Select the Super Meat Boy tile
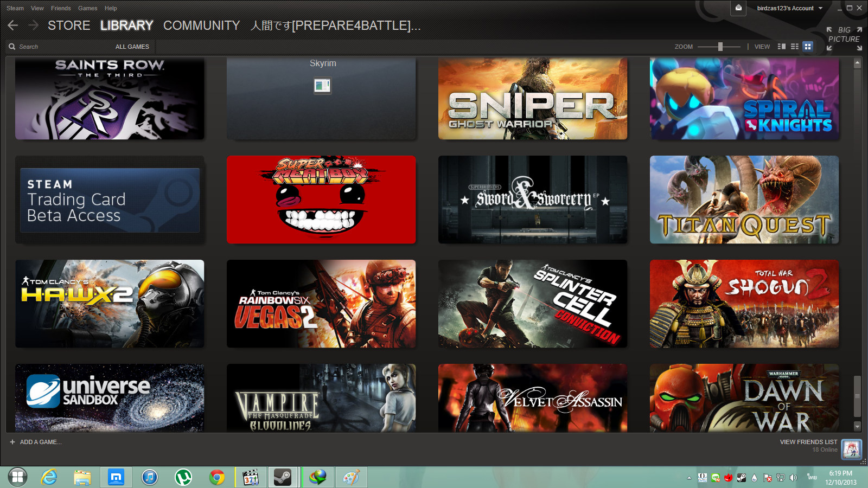The height and width of the screenshot is (488, 868). pyautogui.click(x=321, y=200)
